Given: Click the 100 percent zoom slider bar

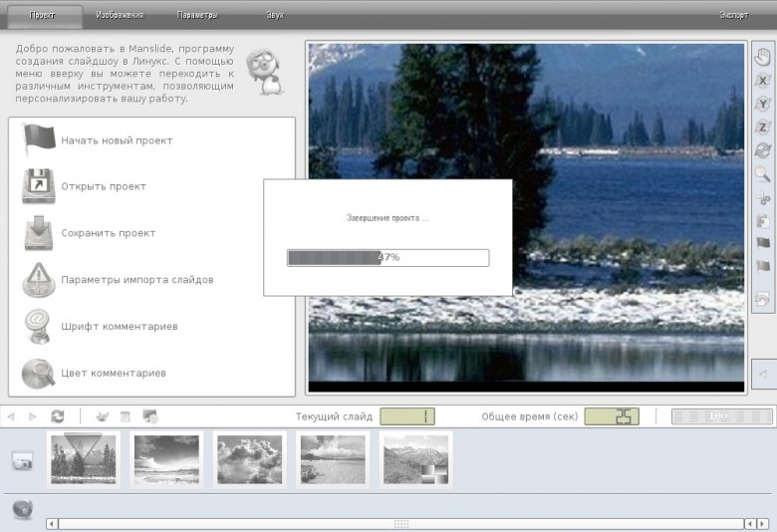Looking at the screenshot, I should (721, 416).
